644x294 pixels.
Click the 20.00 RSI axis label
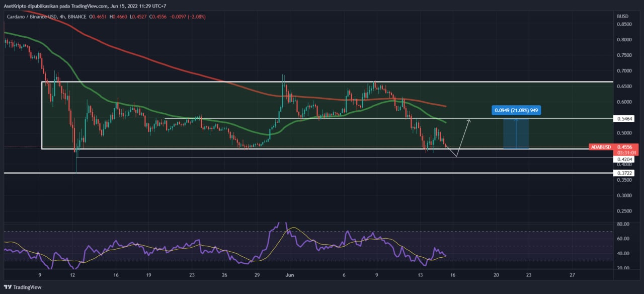pos(624,268)
